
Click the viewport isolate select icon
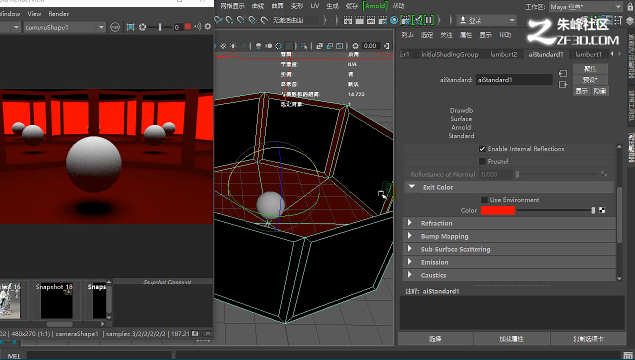point(304,46)
